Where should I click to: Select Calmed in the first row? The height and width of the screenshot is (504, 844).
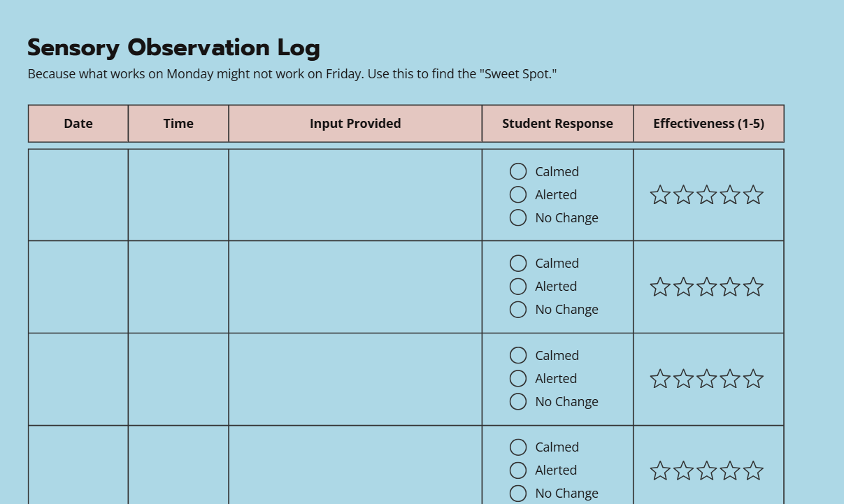click(x=518, y=171)
